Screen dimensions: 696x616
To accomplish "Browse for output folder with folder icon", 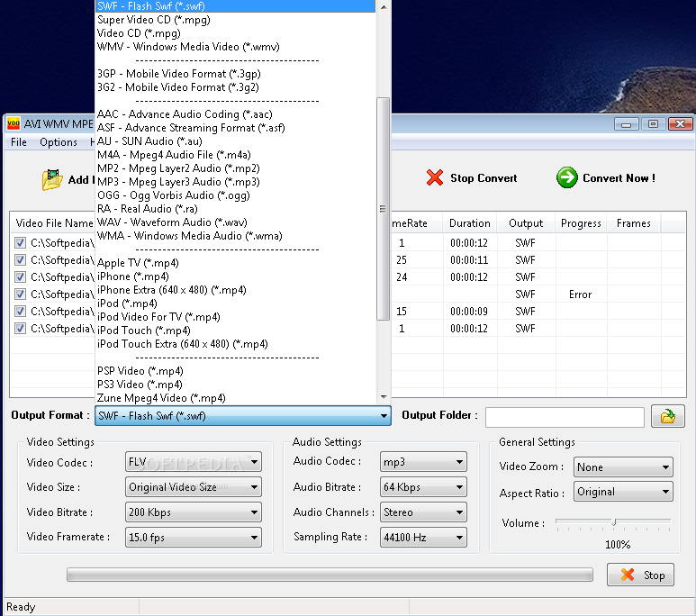I will tap(667, 416).
